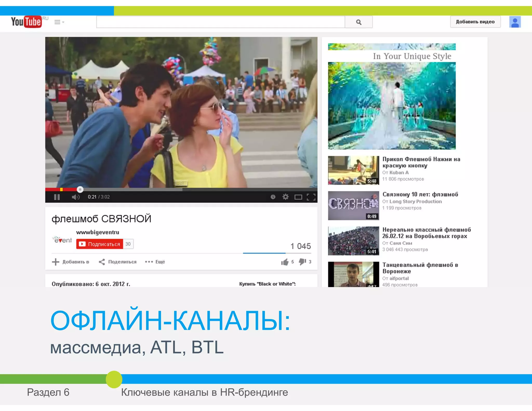532x411 pixels.
Task: Click the yellow ad marker on the timeline
Action: tap(61, 190)
